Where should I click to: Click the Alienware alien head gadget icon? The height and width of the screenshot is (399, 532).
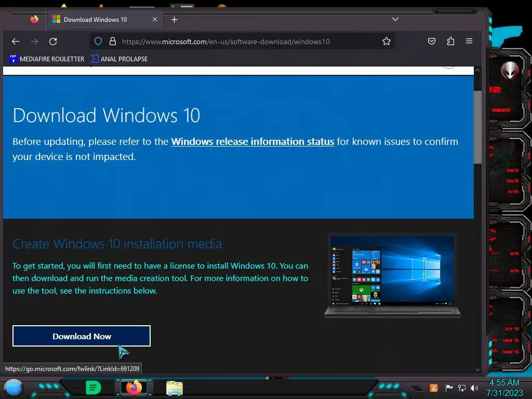[510, 70]
